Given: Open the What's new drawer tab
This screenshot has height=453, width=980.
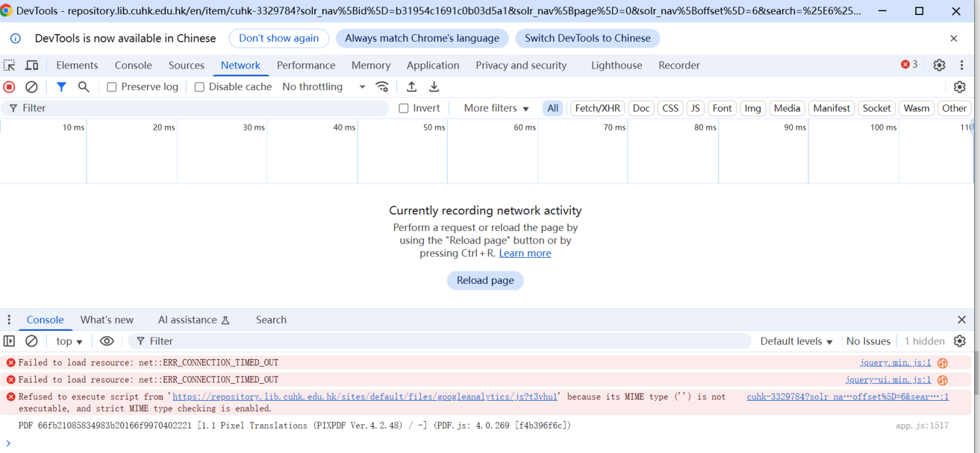Looking at the screenshot, I should click(106, 320).
